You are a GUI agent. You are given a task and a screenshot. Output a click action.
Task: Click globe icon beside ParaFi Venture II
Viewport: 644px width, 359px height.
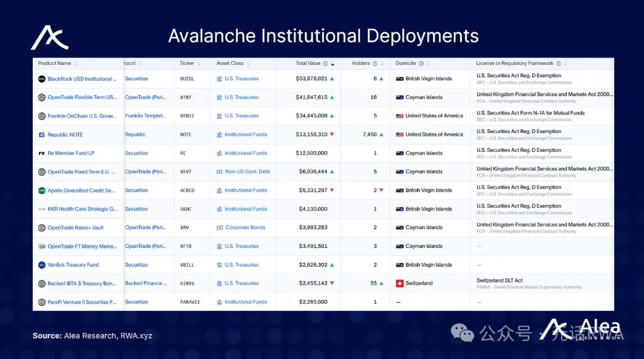41,303
